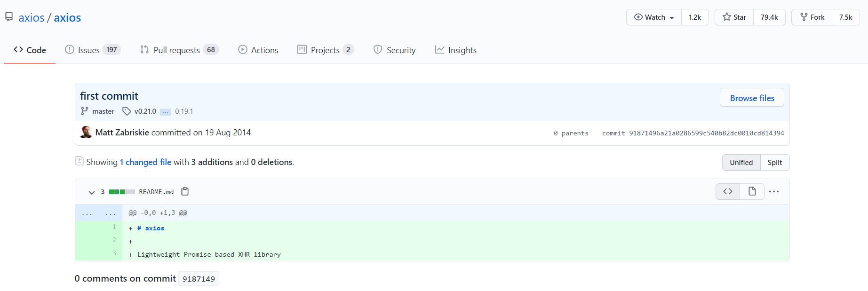Click the hunk header @@ -0,0 +1,3 @@
868x291 pixels.
pyautogui.click(x=158, y=213)
